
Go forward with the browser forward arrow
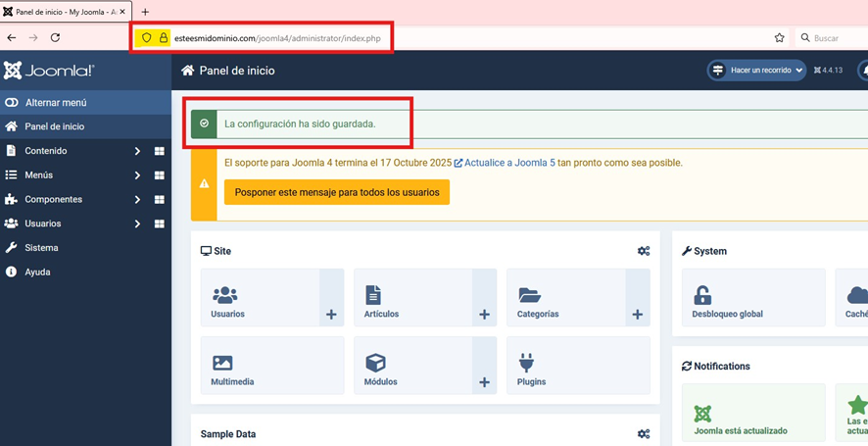pos(33,37)
